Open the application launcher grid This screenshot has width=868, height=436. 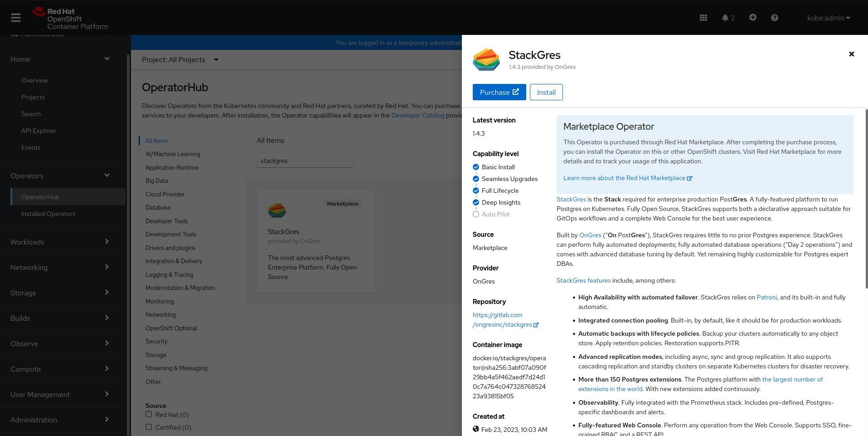[703, 18]
